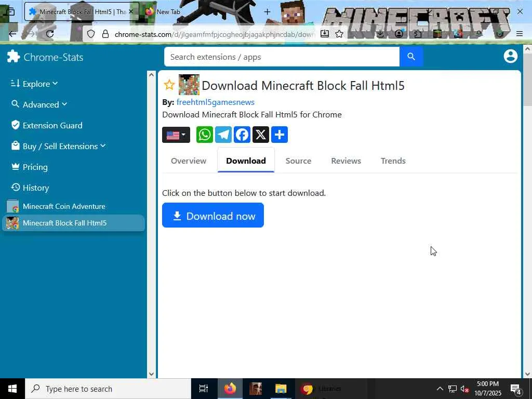532x399 pixels.
Task: Bookmark this page with the toolbar star
Action: tap(339, 34)
